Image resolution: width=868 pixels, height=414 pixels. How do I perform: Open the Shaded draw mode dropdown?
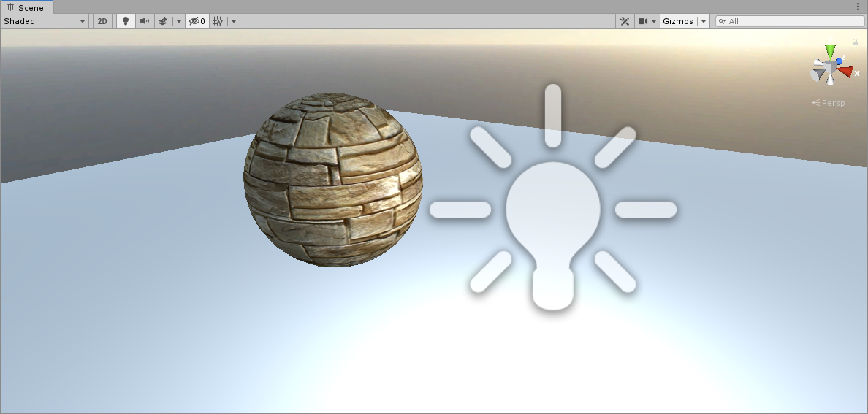click(45, 21)
